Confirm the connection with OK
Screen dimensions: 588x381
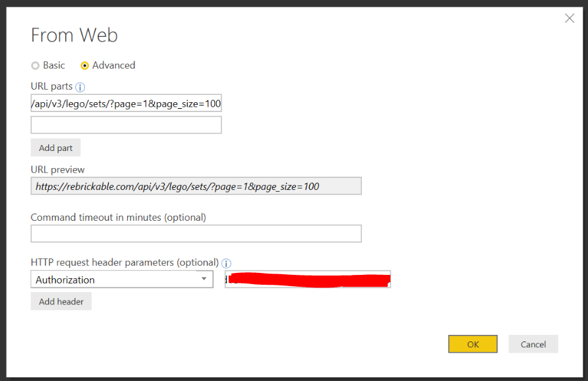473,343
